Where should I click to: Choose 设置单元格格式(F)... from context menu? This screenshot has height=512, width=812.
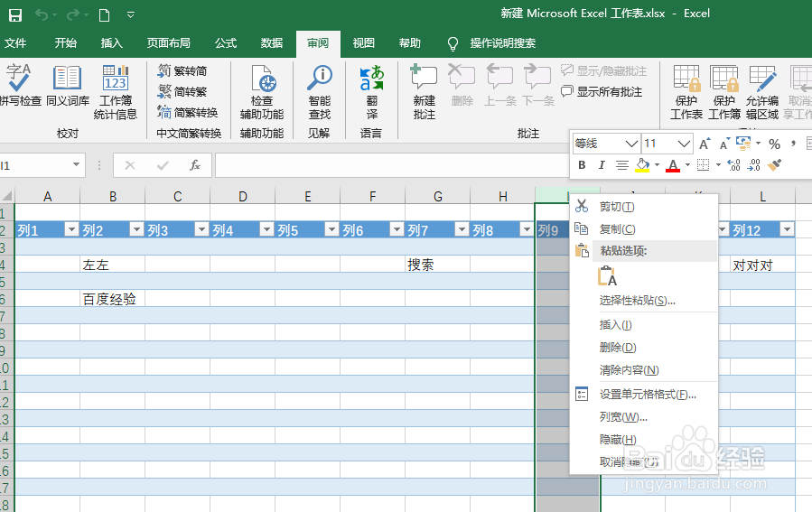click(644, 395)
